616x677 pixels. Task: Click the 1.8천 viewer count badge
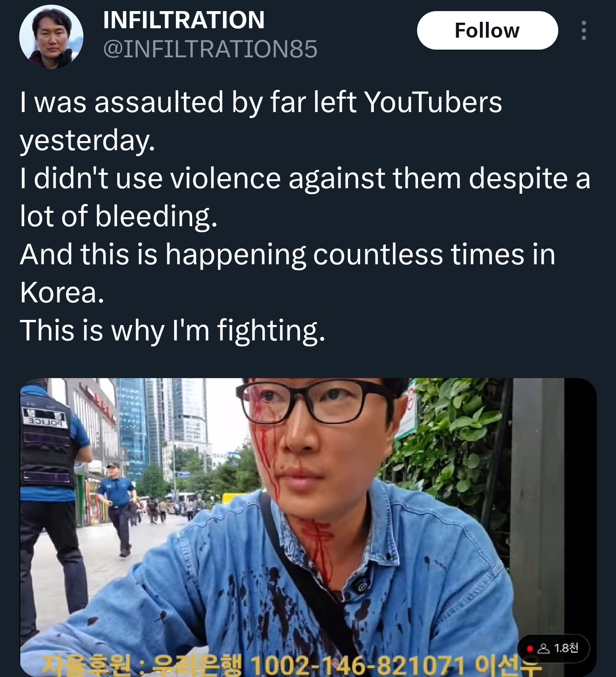point(554,648)
